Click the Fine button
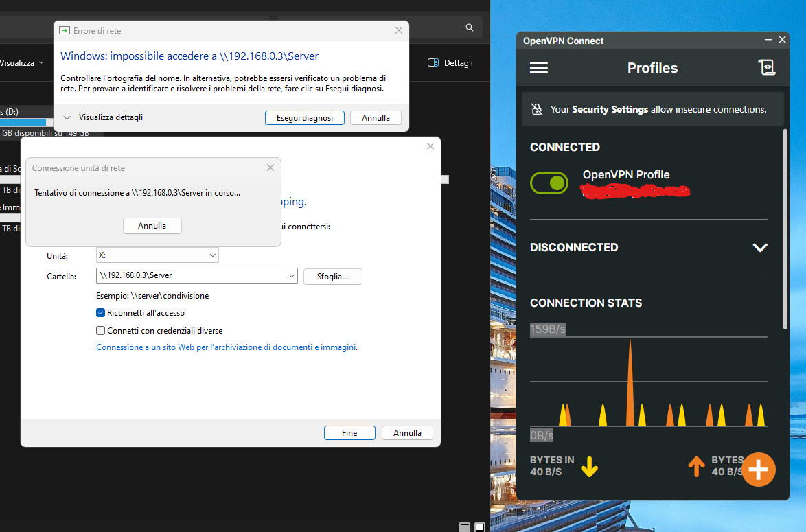This screenshot has height=532, width=806. (x=349, y=432)
